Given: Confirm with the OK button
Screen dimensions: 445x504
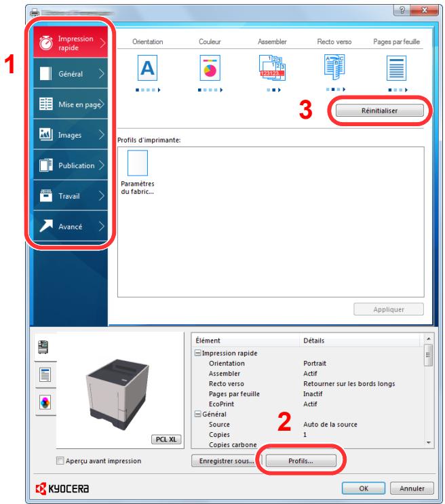Looking at the screenshot, I should (x=364, y=488).
